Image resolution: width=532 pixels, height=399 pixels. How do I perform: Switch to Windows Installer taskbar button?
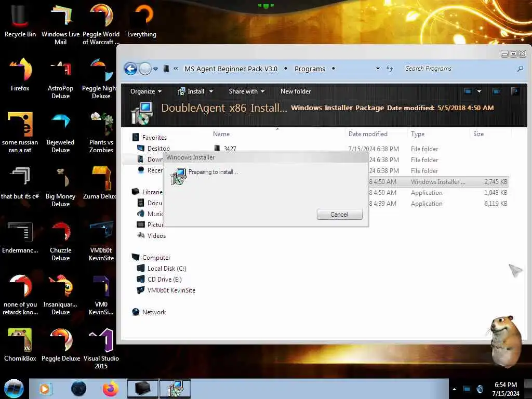click(x=175, y=389)
